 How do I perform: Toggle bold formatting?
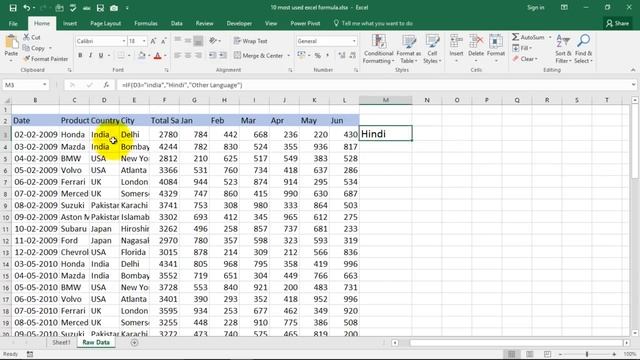point(80,56)
